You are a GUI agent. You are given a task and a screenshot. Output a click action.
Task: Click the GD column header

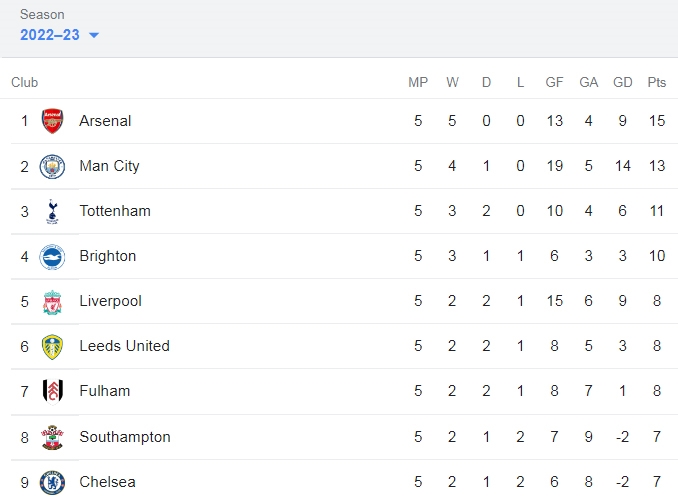click(x=623, y=82)
